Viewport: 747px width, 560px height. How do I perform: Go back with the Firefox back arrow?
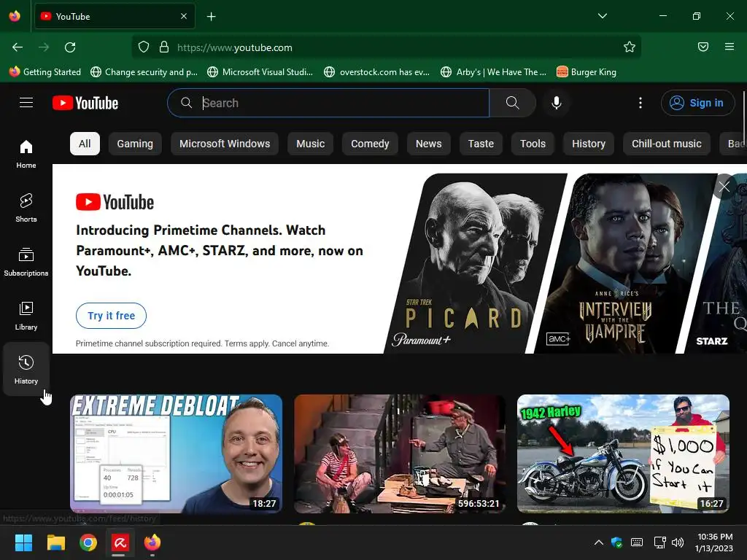(x=18, y=47)
